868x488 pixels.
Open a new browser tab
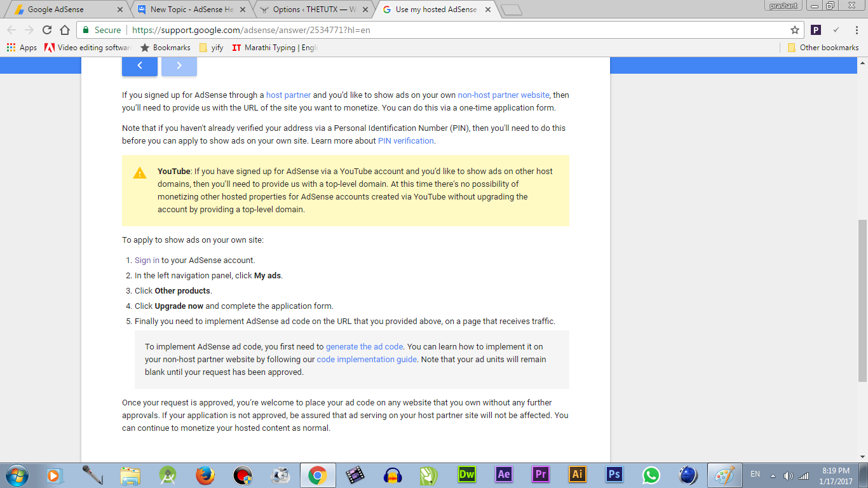[511, 10]
